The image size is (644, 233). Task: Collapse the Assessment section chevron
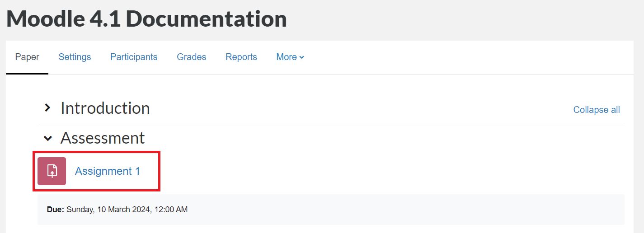coord(47,138)
